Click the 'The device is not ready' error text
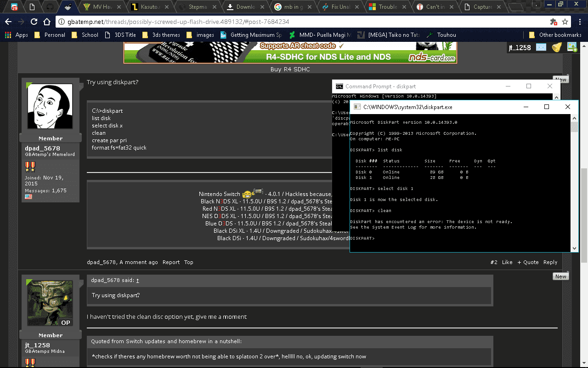Screen dimensions: 588x368 (x=479, y=222)
